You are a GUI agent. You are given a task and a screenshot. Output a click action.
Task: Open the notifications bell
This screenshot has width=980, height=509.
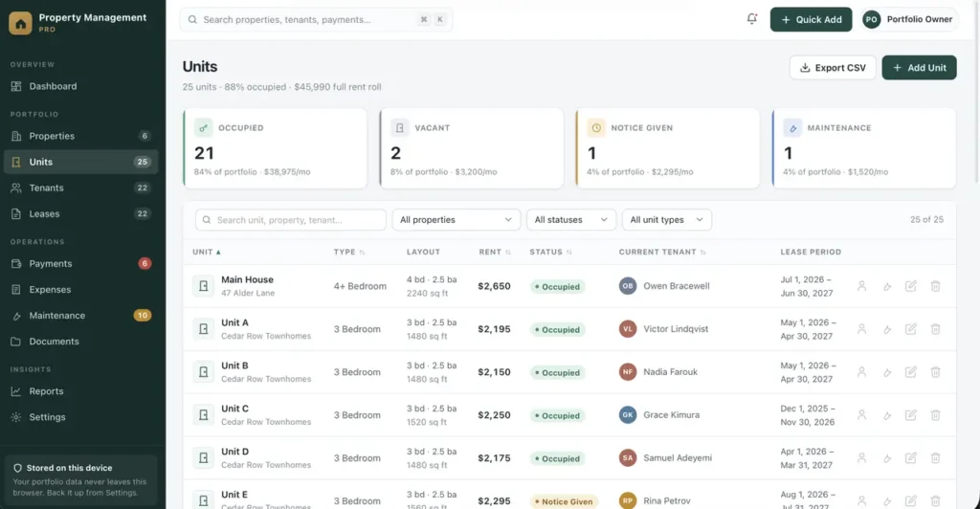click(x=752, y=19)
